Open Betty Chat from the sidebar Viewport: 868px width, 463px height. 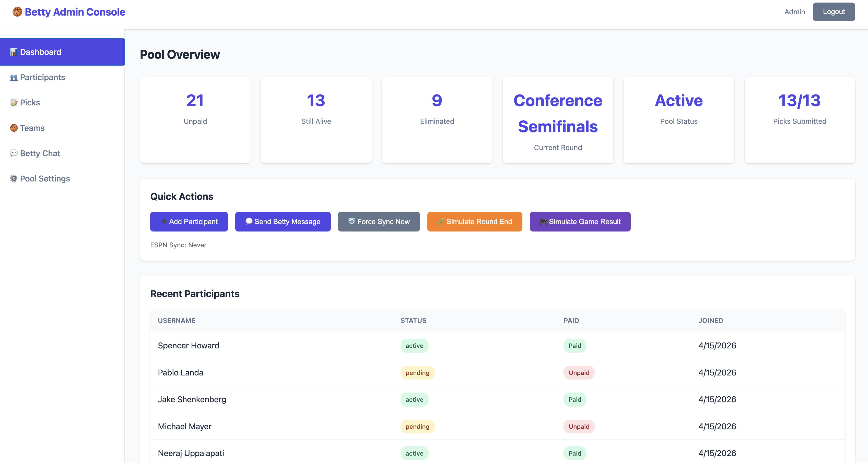coord(62,153)
